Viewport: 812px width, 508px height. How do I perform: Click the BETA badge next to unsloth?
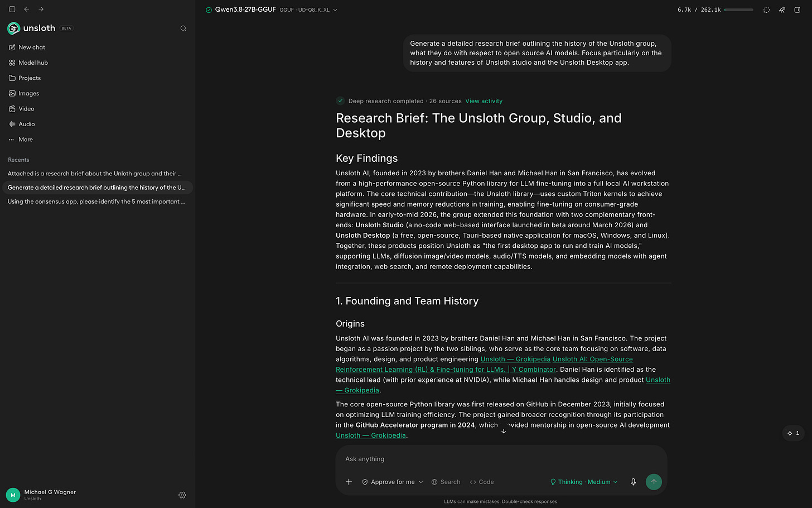point(66,28)
